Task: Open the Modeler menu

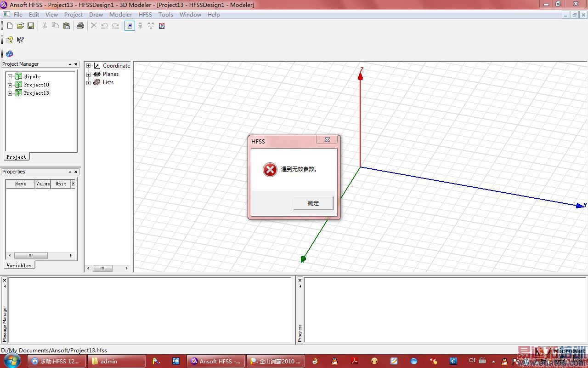Action: pos(121,15)
